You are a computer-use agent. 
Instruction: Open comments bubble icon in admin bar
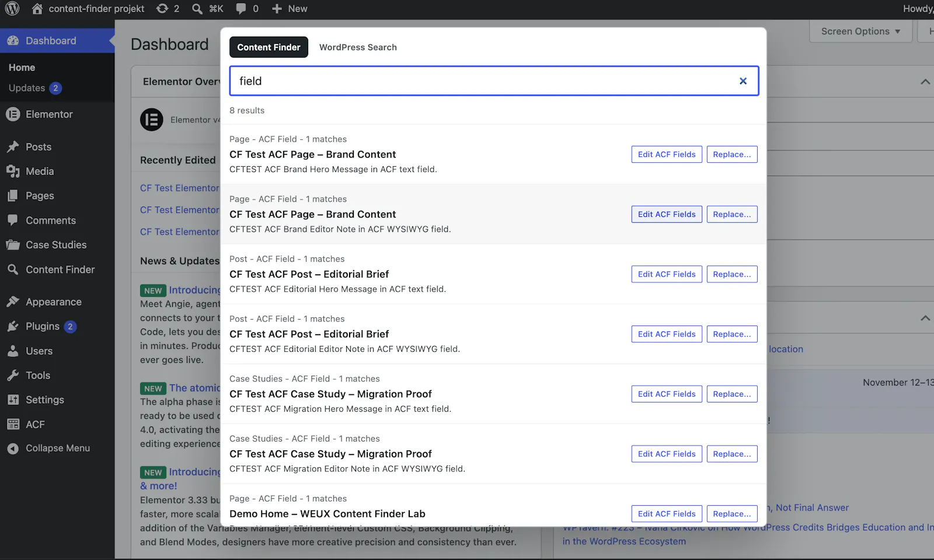tap(241, 9)
